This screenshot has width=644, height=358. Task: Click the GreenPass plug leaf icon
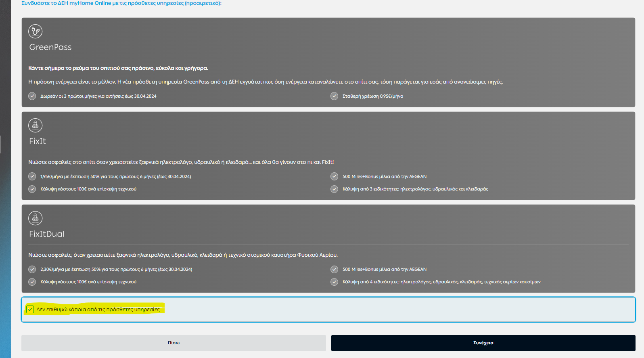click(36, 31)
